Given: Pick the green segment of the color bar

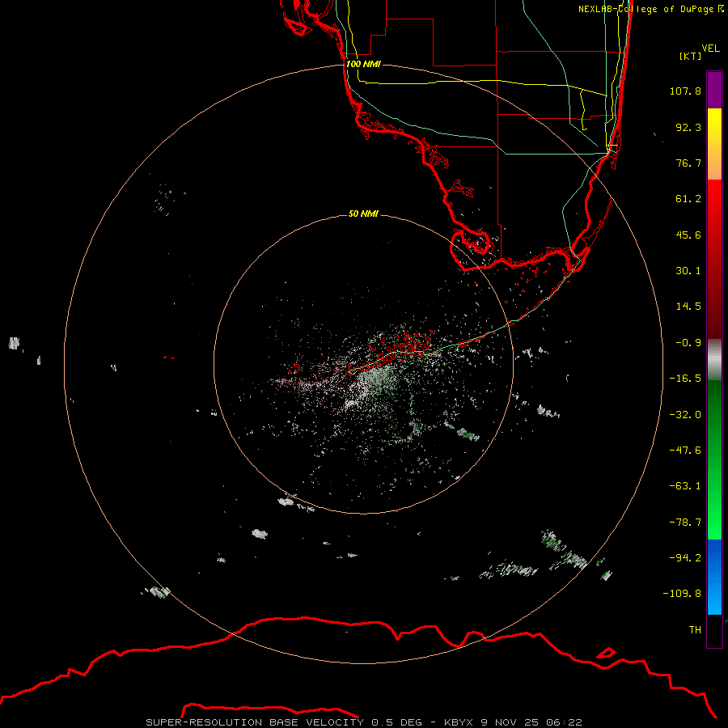Looking at the screenshot, I should 714,459.
